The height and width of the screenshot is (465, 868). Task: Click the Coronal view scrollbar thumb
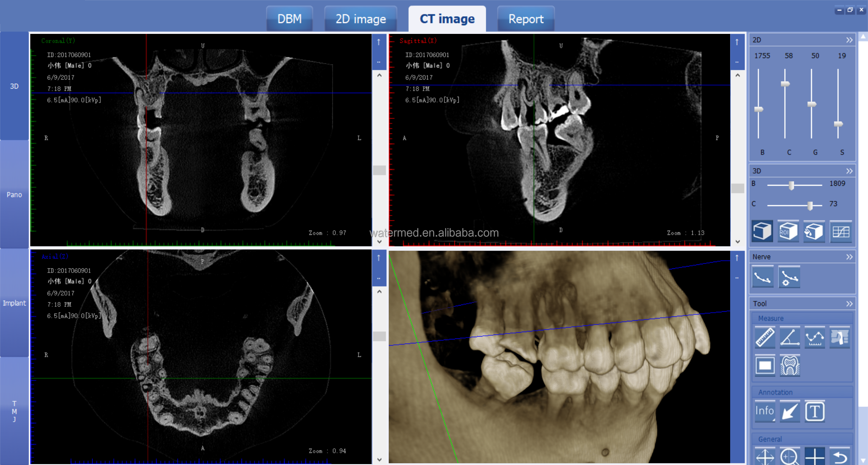tap(379, 170)
